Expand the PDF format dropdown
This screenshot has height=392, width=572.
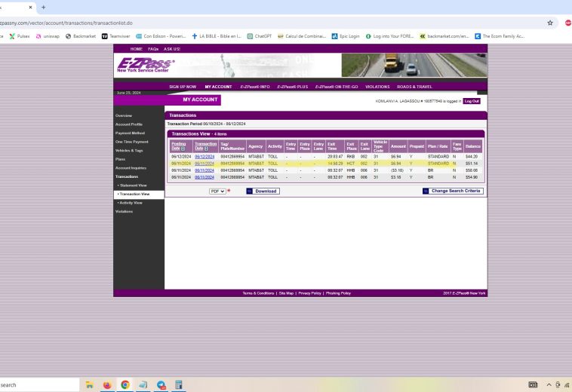click(x=217, y=191)
